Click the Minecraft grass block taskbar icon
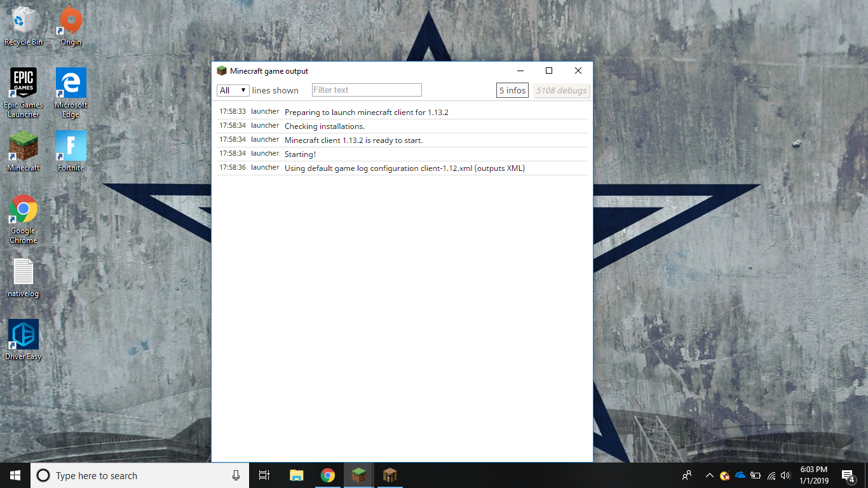This screenshot has height=488, width=868. coord(359,475)
